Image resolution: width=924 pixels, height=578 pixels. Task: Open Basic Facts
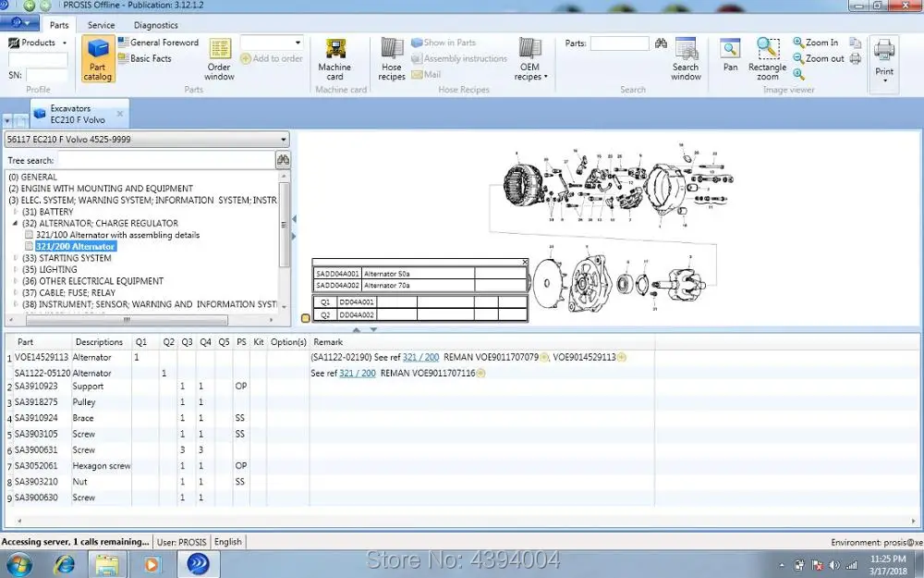[145, 58]
